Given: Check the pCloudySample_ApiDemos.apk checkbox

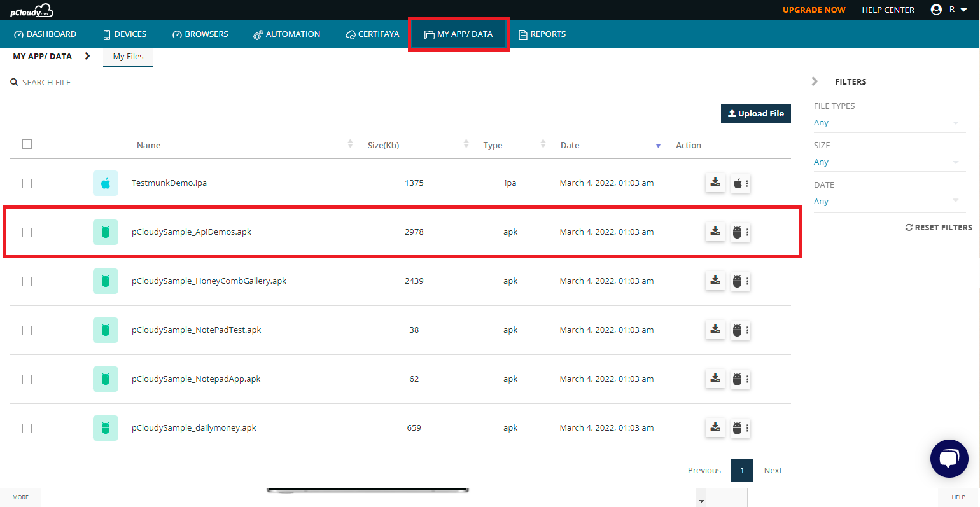Looking at the screenshot, I should (x=27, y=232).
